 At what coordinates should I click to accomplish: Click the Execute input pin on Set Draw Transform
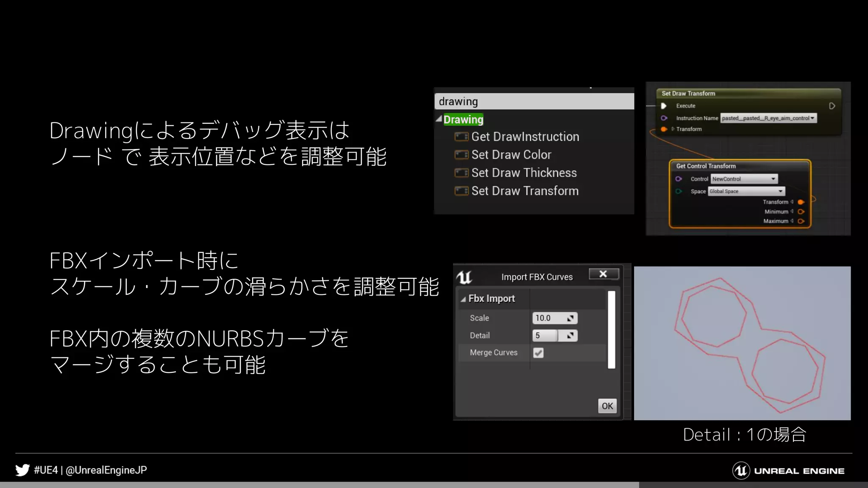click(x=664, y=106)
